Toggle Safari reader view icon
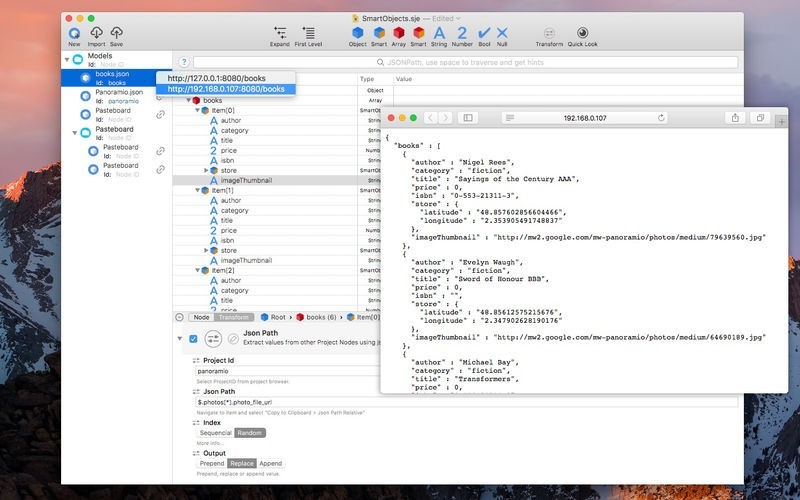Image resolution: width=800 pixels, height=500 pixels. 509,118
